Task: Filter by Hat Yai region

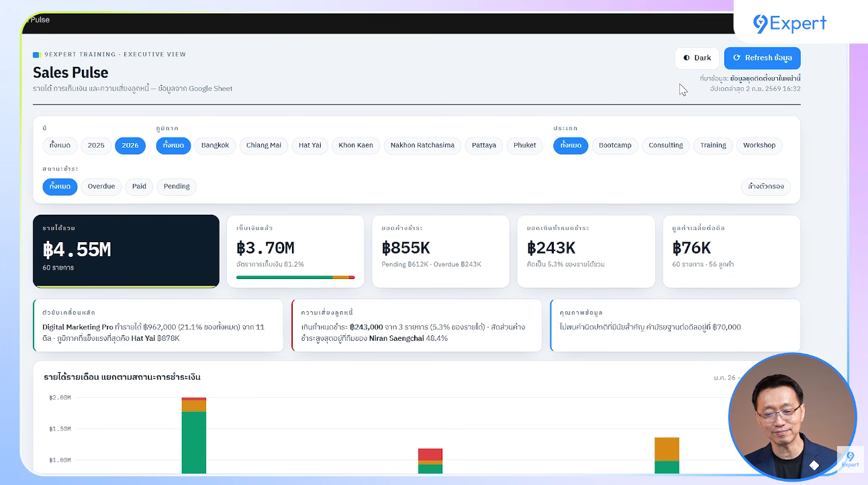Action: click(310, 146)
